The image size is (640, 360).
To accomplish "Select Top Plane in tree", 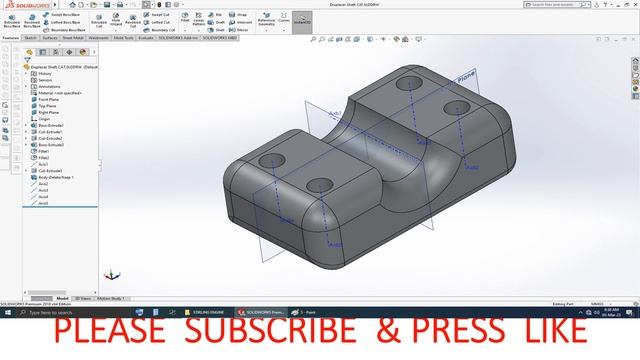I will 44,106.
